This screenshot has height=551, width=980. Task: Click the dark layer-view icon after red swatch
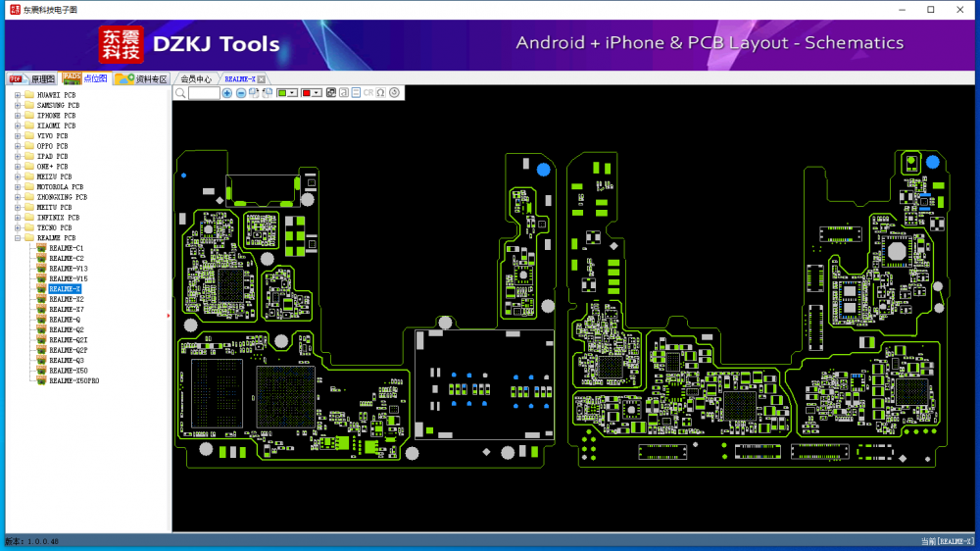click(x=331, y=93)
